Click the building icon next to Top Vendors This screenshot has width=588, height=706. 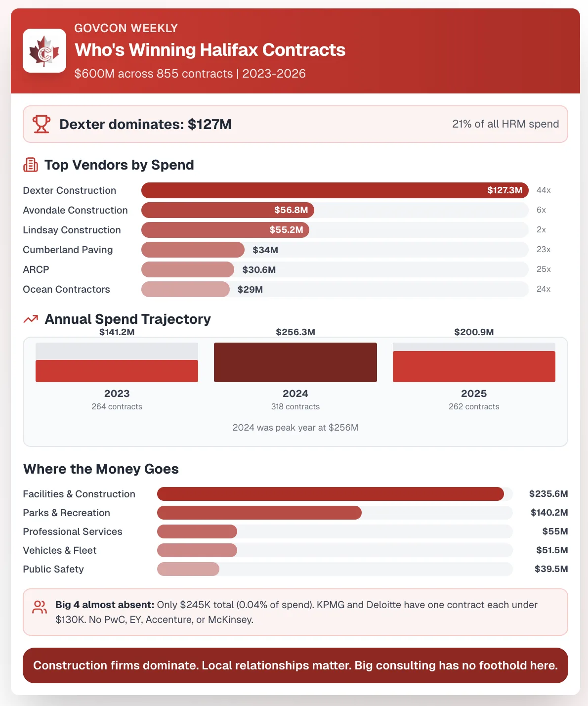[x=31, y=165]
